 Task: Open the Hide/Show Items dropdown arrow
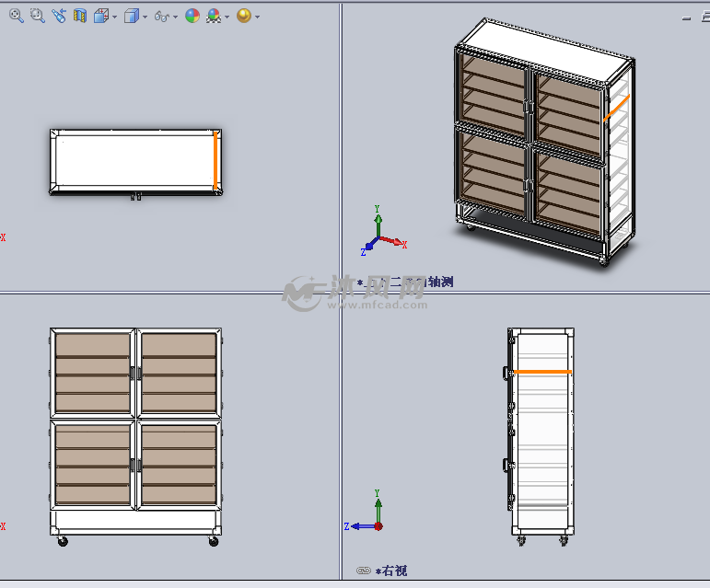point(175,17)
